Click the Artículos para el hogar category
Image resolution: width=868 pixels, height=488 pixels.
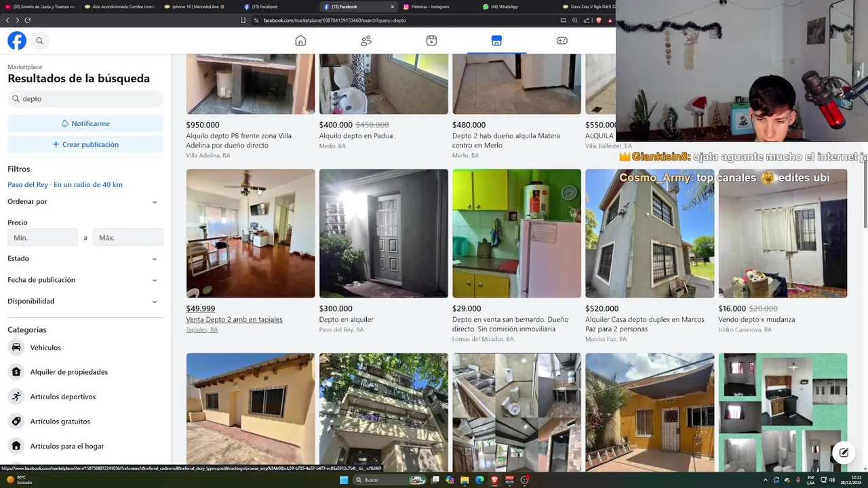(x=85, y=446)
